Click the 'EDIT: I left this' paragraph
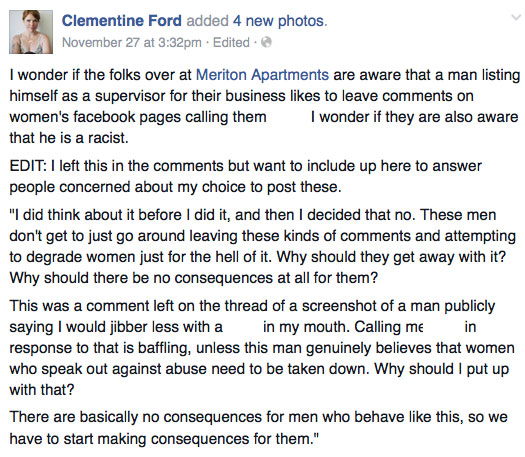The image size is (525, 457). pyautogui.click(x=245, y=176)
